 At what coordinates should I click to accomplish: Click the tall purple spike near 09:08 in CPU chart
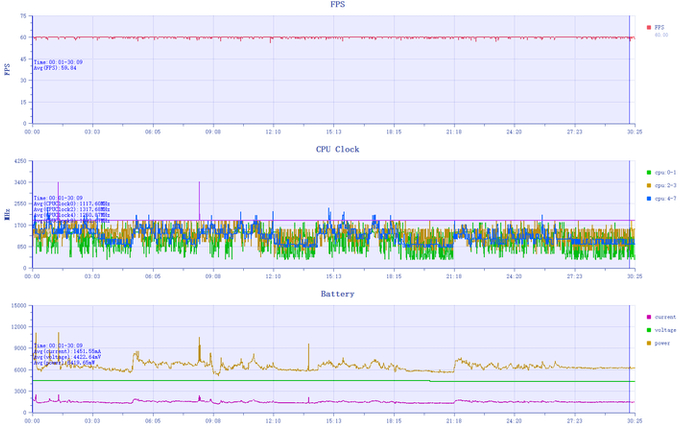point(199,201)
